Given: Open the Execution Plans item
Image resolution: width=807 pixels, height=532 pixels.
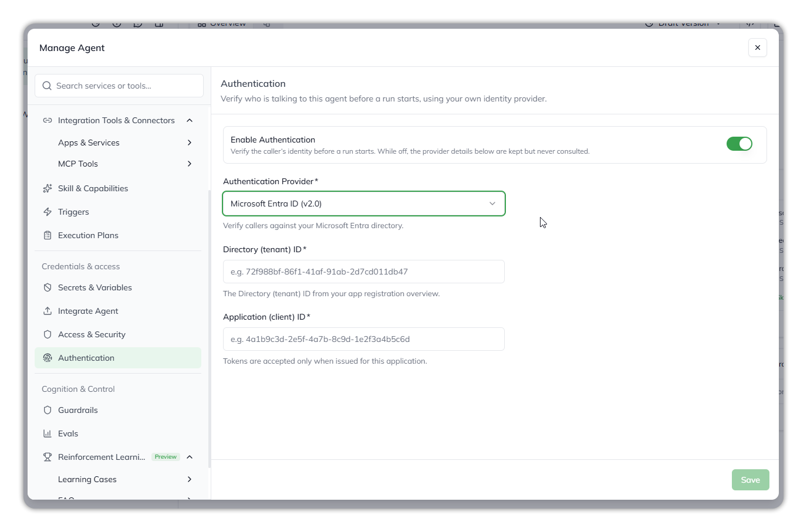Looking at the screenshot, I should tap(118, 235).
